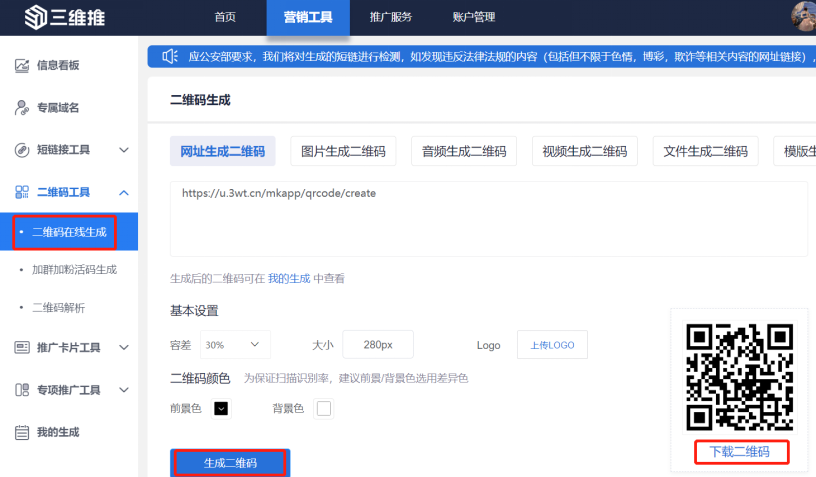The height and width of the screenshot is (477, 816).
Task: Click the 信息看板 chart icon
Action: 22,66
